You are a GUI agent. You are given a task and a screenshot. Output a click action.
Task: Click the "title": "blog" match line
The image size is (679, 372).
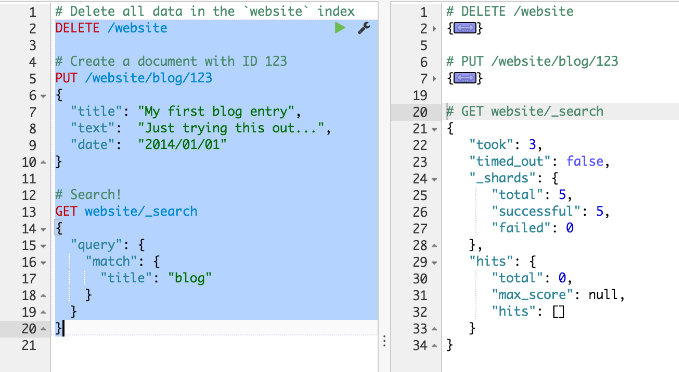(156, 278)
